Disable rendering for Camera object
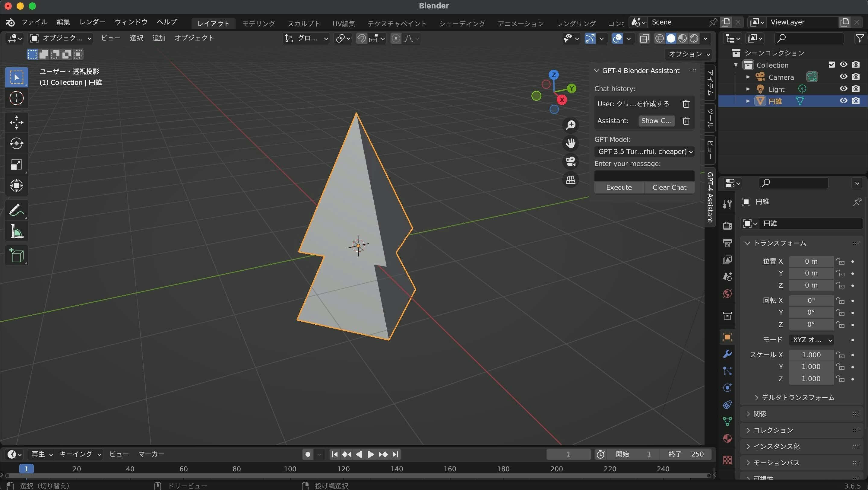This screenshot has height=490, width=868. tap(856, 77)
